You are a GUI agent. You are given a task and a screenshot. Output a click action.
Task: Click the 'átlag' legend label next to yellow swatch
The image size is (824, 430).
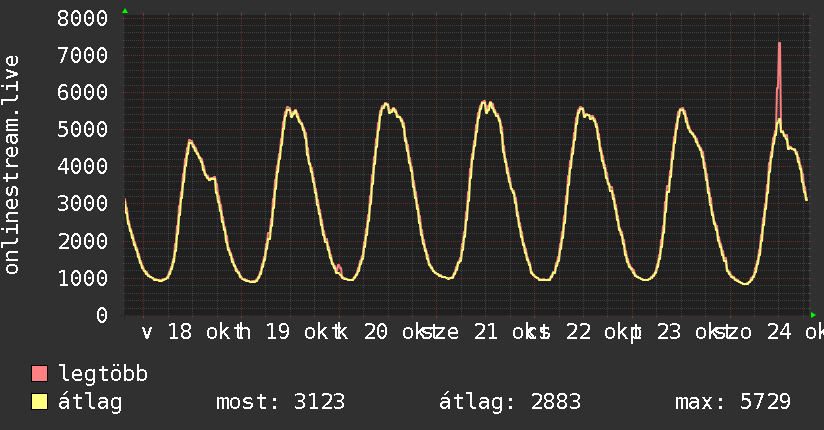point(90,402)
